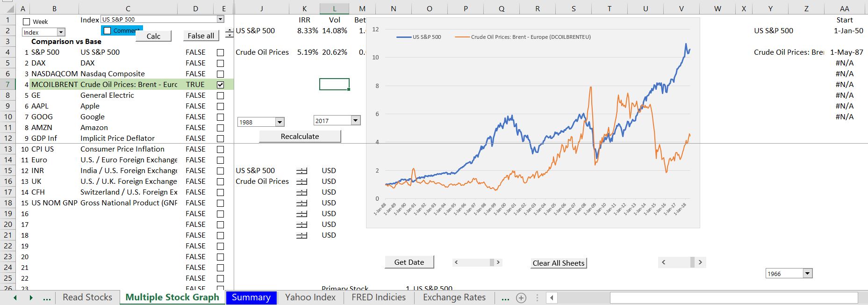This screenshot has height=305, width=868.
Task: Select the 1-May-87 start date cell
Action: coord(845,52)
